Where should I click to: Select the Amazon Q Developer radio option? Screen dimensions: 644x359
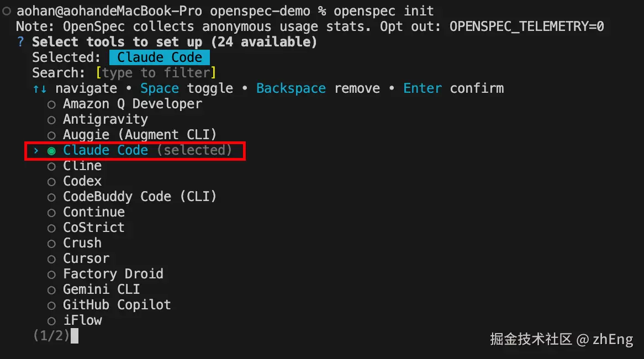pyautogui.click(x=51, y=104)
